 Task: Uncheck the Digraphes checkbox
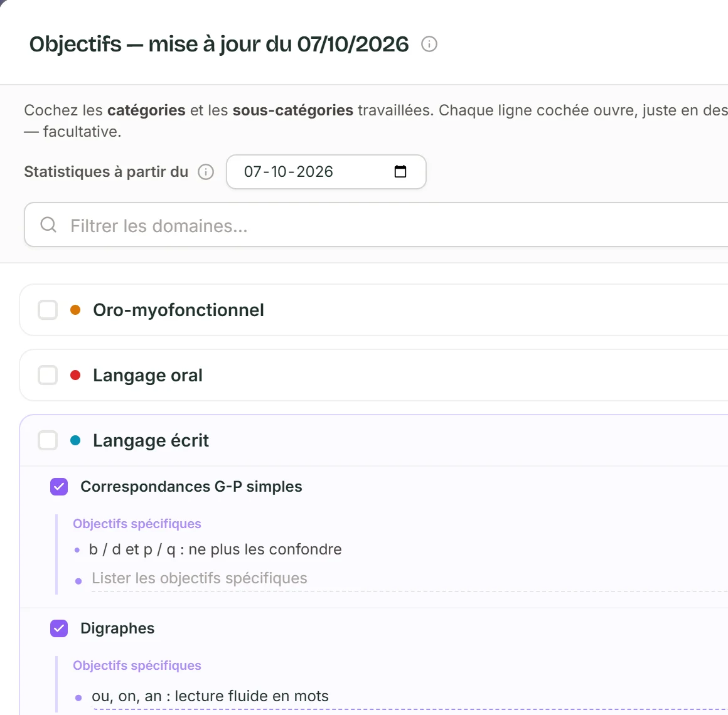pyautogui.click(x=59, y=628)
